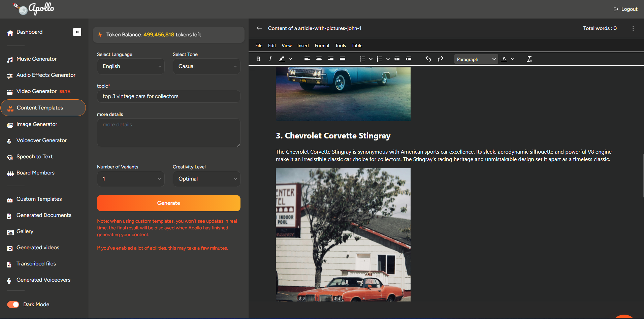
Task: Insert a numbered list
Action: [380, 59]
